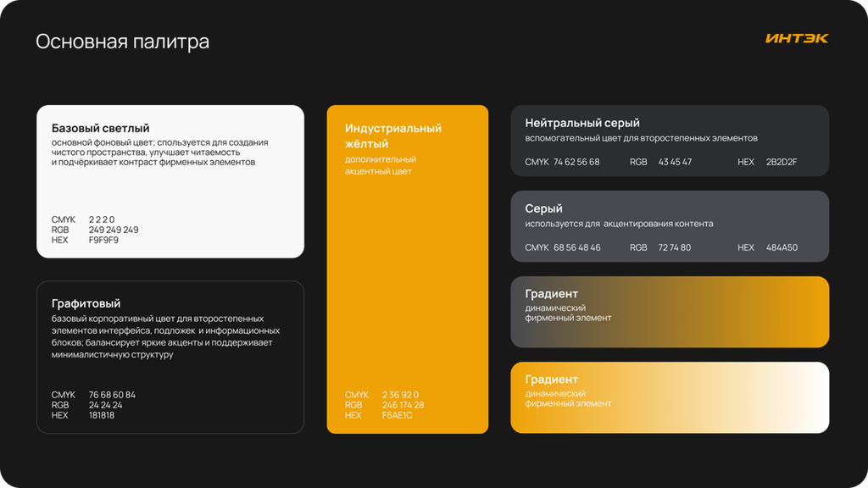Select the "72 74 80" RGB value
This screenshot has height=488, width=868.
(674, 248)
